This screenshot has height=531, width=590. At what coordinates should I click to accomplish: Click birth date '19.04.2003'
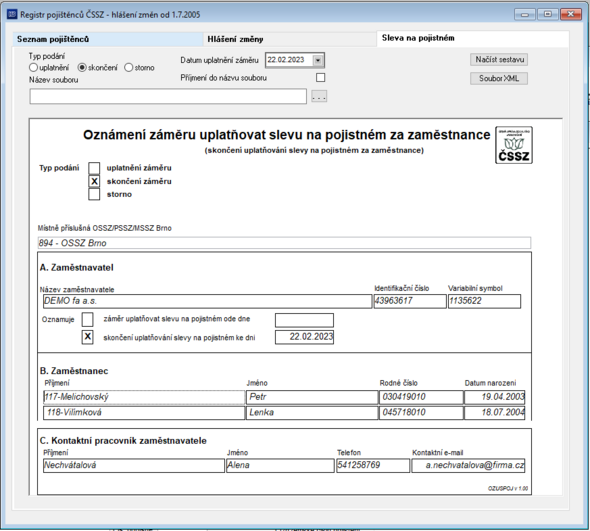click(x=494, y=397)
